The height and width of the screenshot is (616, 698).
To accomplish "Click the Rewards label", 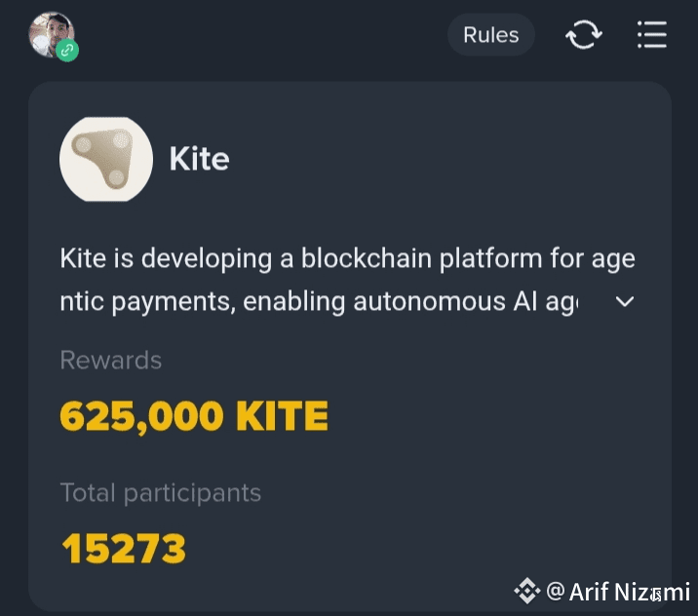I will pyautogui.click(x=111, y=360).
